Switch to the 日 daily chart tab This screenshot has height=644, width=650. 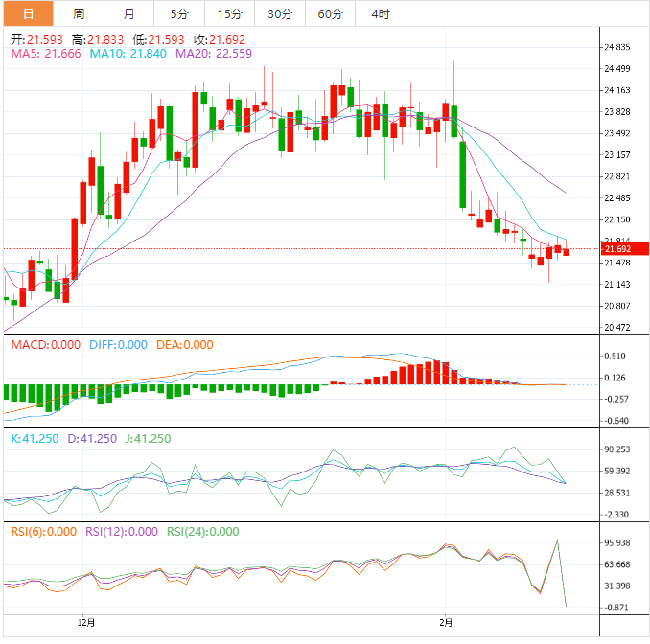point(27,13)
